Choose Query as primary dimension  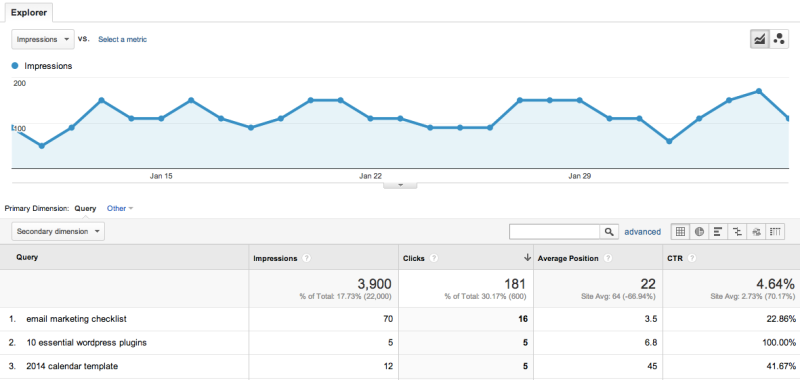coord(85,208)
